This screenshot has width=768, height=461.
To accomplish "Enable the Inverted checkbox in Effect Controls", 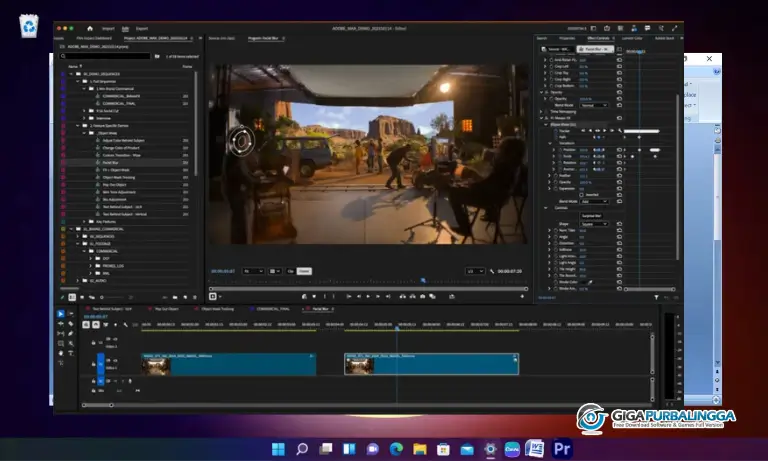I will (x=582, y=195).
